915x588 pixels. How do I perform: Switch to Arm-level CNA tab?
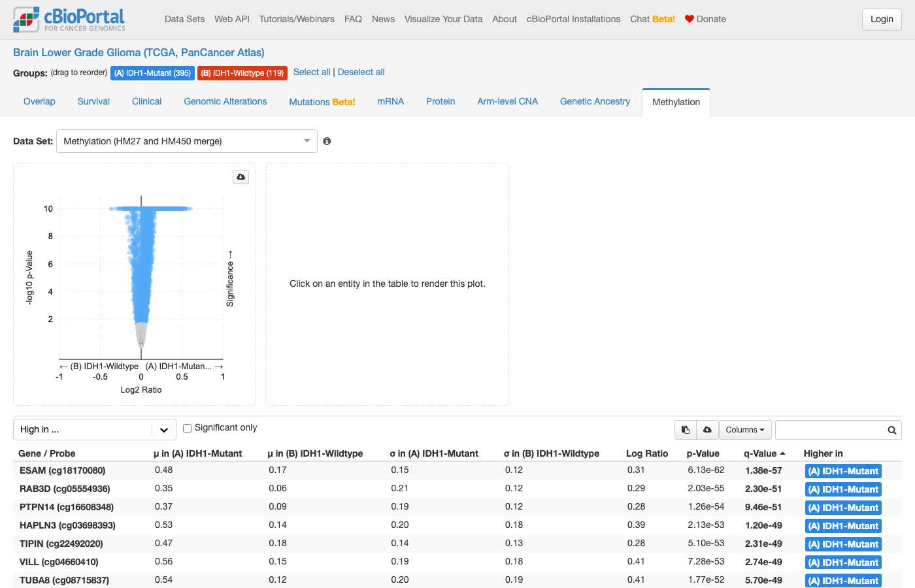tap(507, 101)
